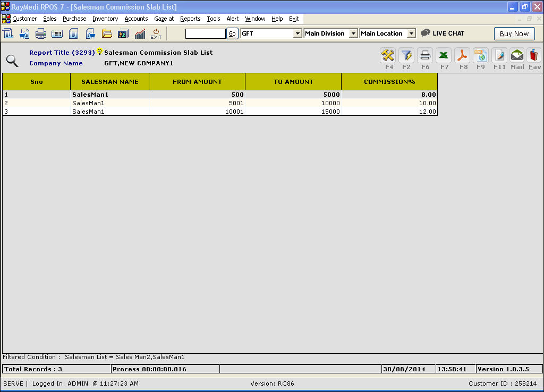The width and height of the screenshot is (544, 392).
Task: Open the Customer menu
Action: tap(24, 19)
